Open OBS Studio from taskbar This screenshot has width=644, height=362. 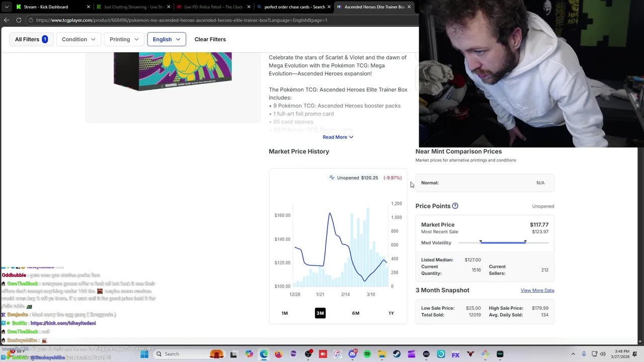click(x=308, y=354)
